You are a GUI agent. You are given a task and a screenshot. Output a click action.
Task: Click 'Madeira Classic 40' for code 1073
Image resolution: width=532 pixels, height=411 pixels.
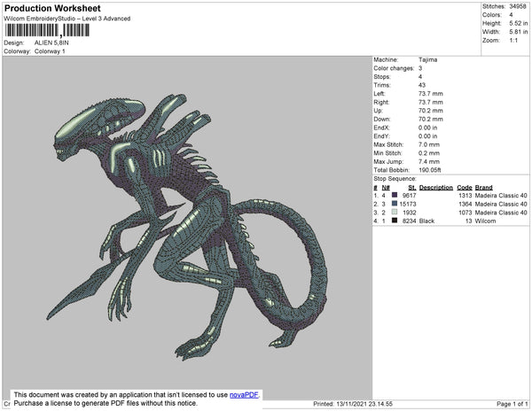[501, 213]
